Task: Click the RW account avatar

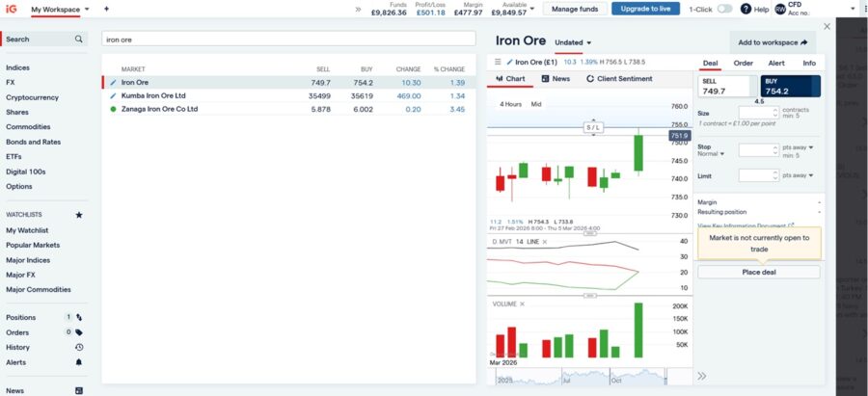Action: (x=780, y=9)
